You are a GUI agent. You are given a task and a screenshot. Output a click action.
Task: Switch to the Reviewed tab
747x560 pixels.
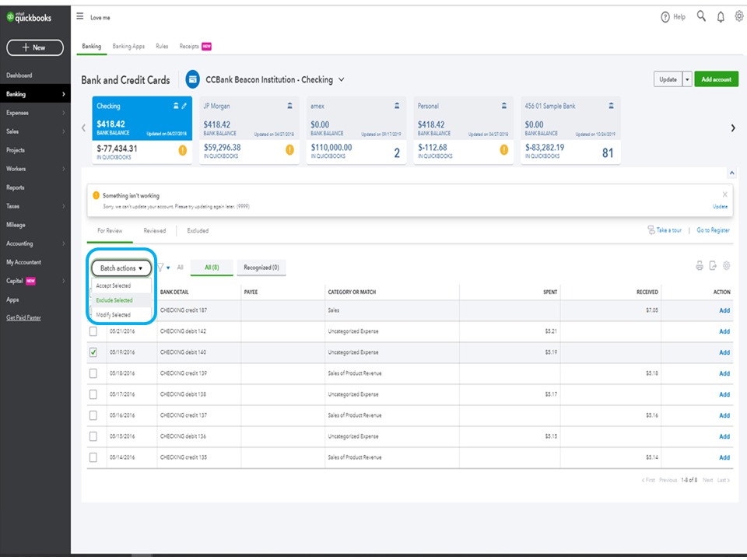pyautogui.click(x=154, y=231)
